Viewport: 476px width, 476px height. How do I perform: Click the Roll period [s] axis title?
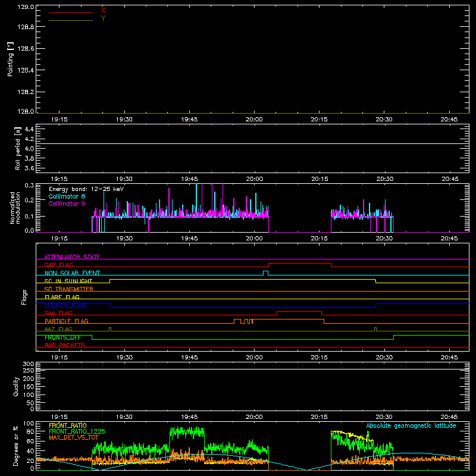[18, 148]
